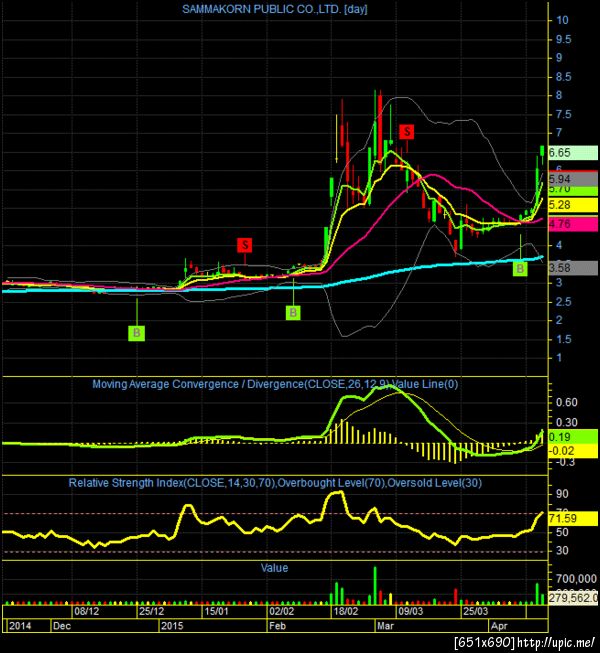Viewport: 600px width, 653px height.
Task: Click the Dec month label
Action: tap(62, 626)
